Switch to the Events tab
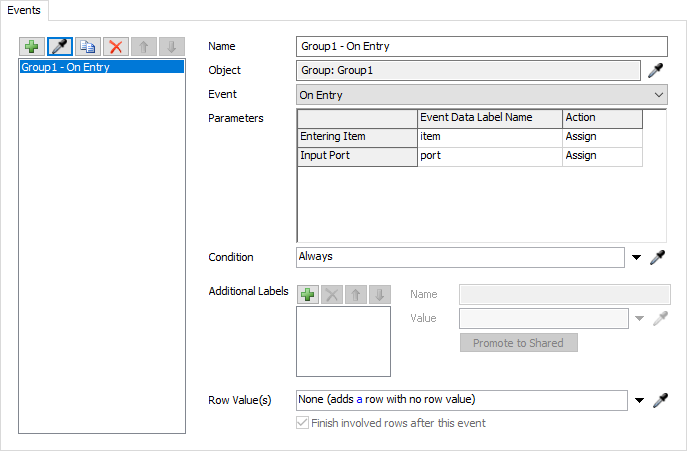The width and height of the screenshot is (687, 451). pyautogui.click(x=24, y=8)
